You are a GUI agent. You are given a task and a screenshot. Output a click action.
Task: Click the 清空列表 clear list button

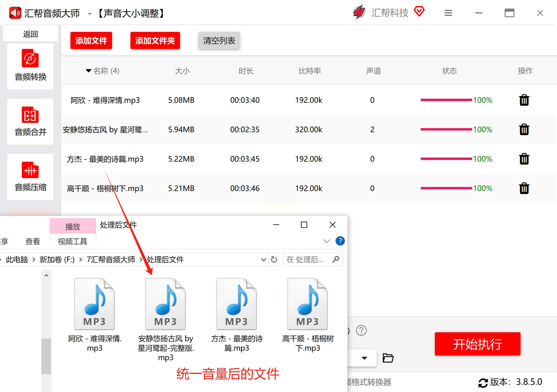[219, 41]
